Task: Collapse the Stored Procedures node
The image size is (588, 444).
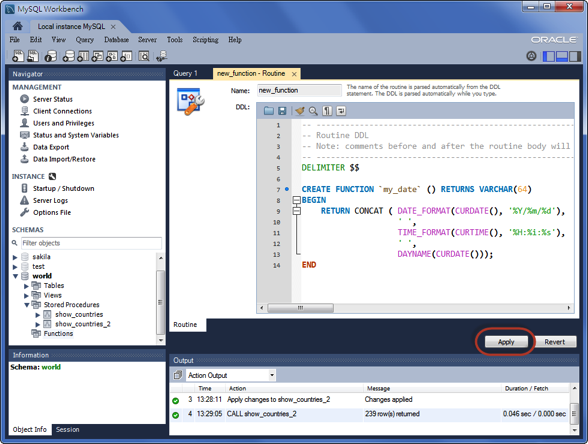Action: coord(27,305)
